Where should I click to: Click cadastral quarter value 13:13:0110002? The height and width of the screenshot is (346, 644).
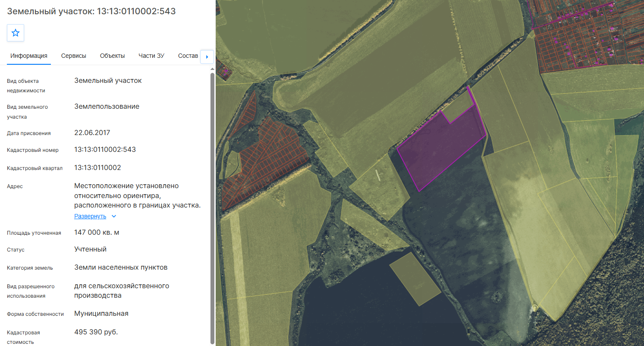pos(97,167)
